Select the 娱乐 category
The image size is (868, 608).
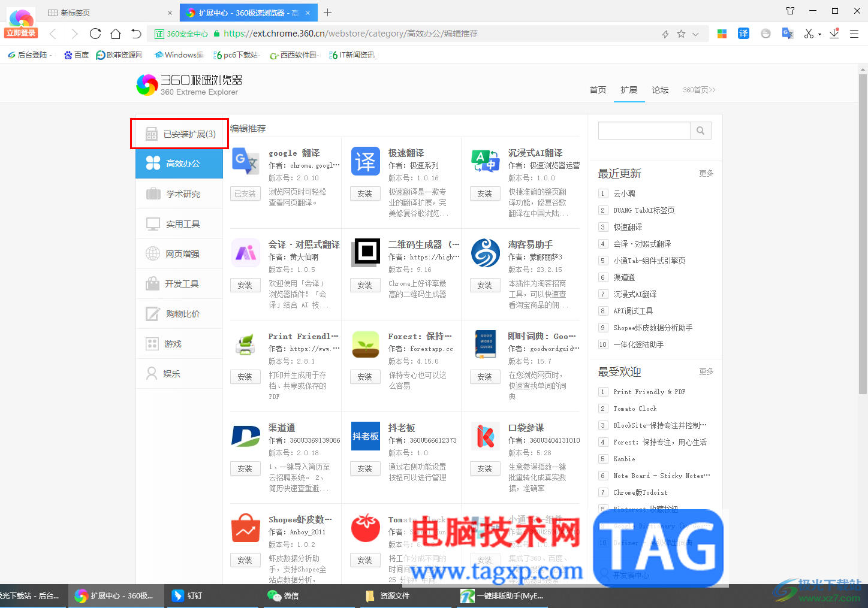coord(179,374)
